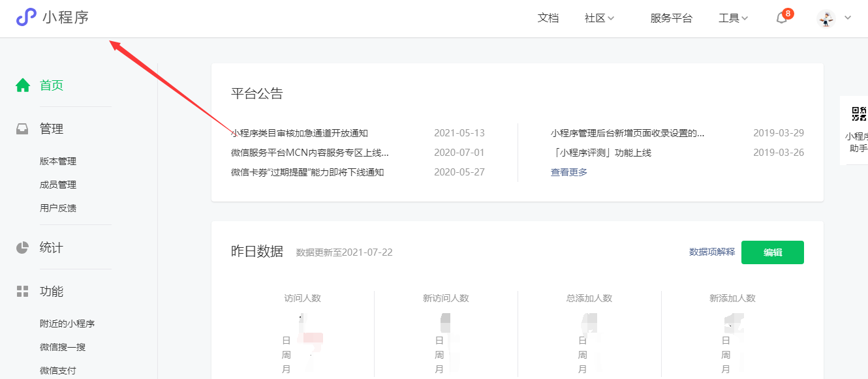
Task: Click the 新添加人数 column label
Action: (x=732, y=298)
